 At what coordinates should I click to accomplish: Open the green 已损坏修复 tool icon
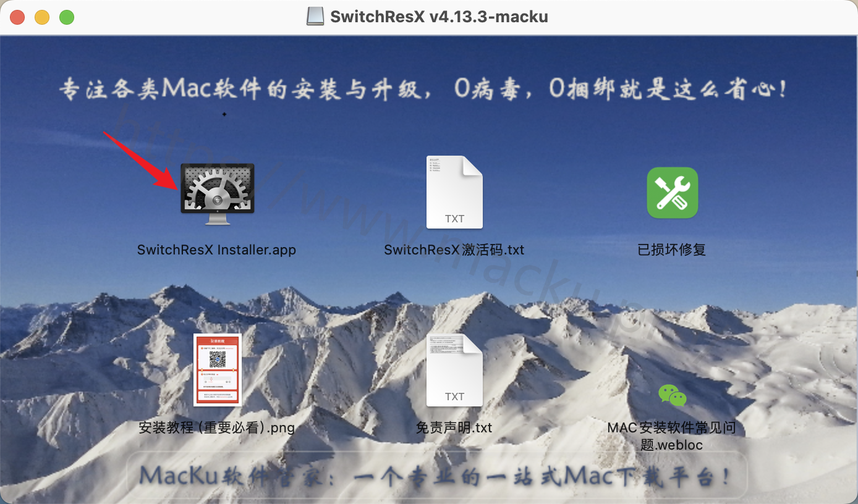point(672,193)
